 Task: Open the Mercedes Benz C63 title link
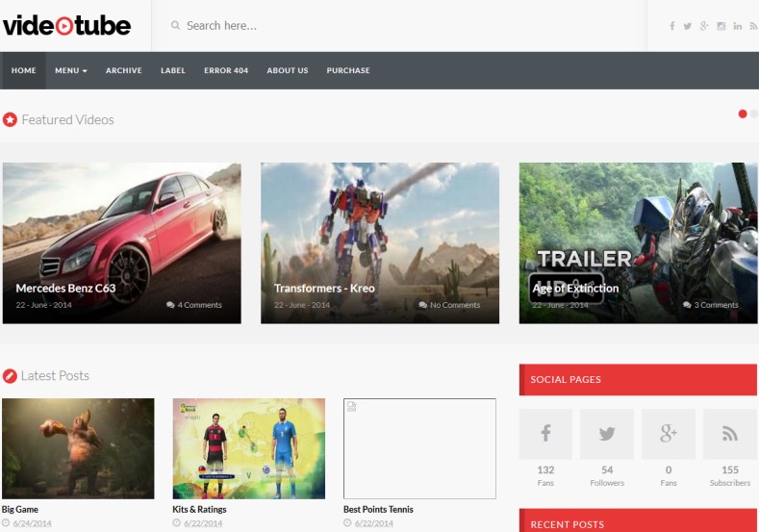[x=65, y=289]
